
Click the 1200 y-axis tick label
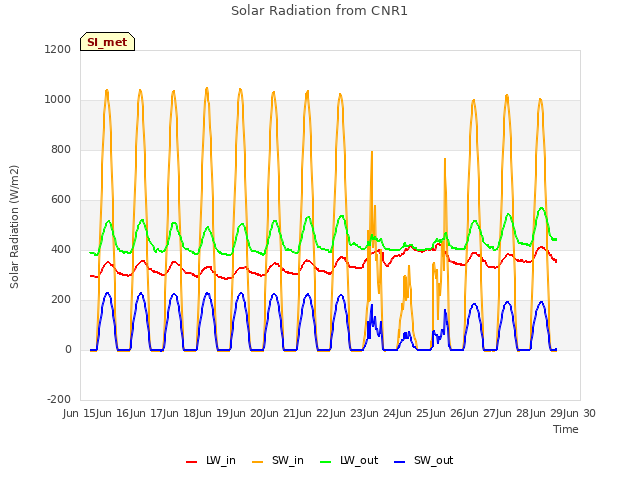point(58,49)
